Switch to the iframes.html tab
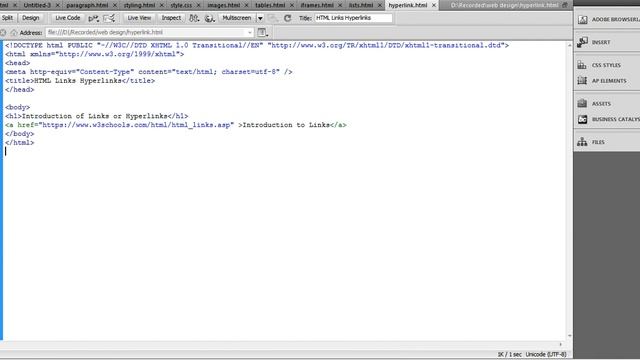 tap(317, 5)
